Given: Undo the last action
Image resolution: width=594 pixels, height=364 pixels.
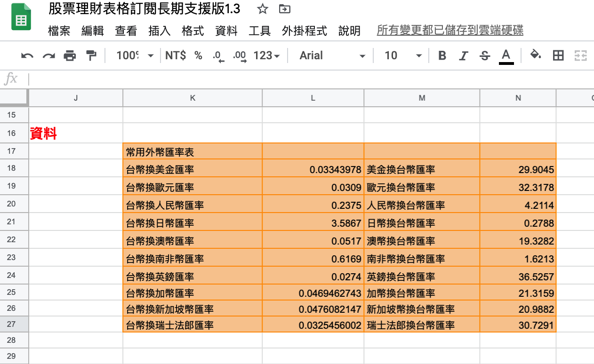Looking at the screenshot, I should pos(27,56).
